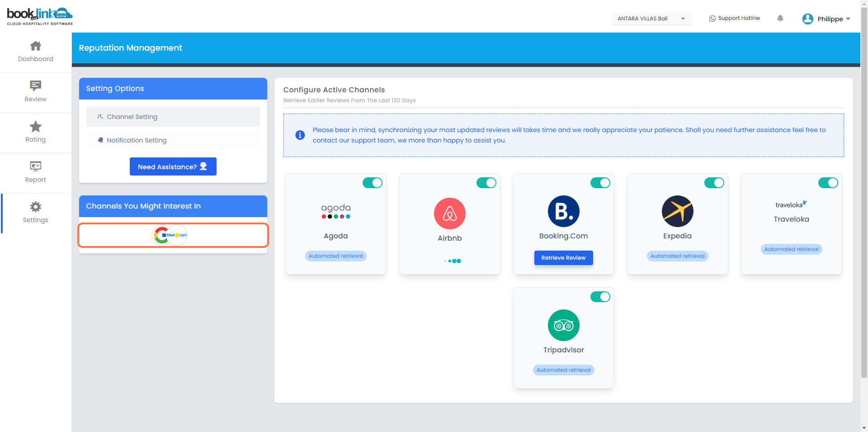Click the Expedia logo
This screenshot has width=868, height=432.
(678, 211)
